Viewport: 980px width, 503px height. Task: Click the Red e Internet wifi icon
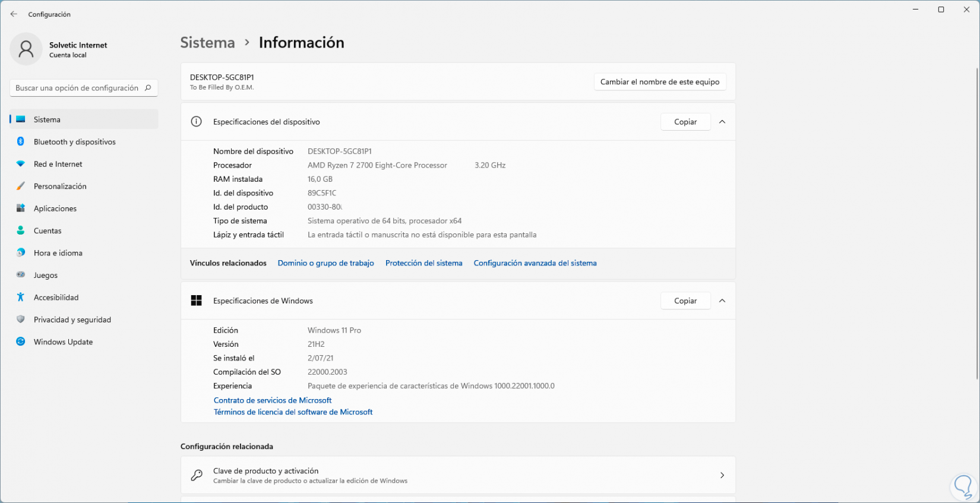pos(21,164)
